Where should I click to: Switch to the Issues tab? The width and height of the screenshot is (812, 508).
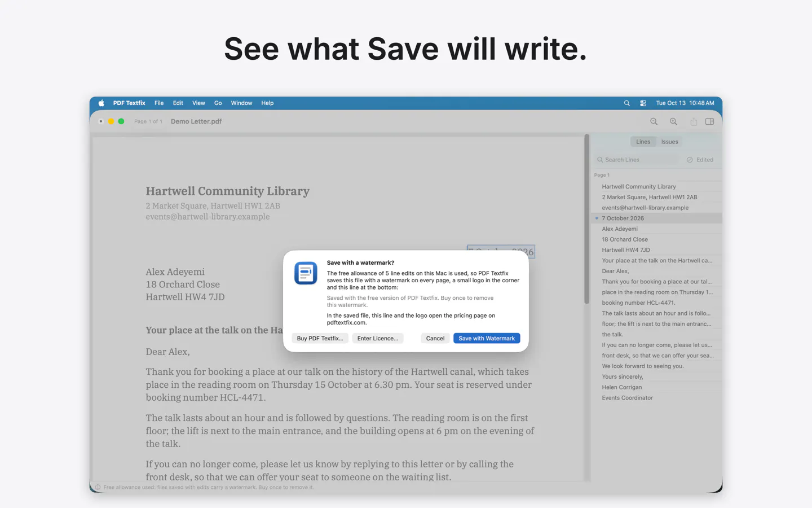pos(669,142)
